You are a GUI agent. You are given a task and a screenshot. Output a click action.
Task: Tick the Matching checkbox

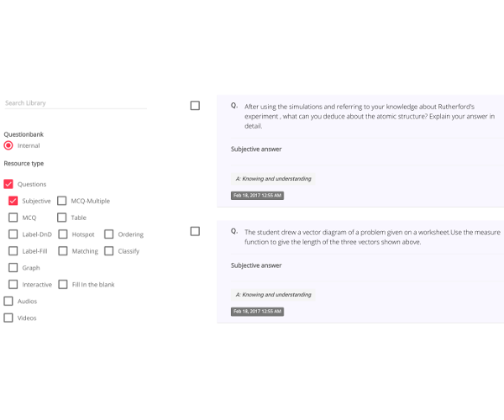(63, 251)
